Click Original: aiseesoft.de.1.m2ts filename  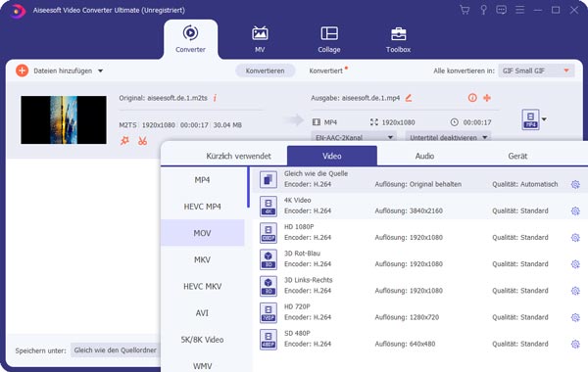click(163, 98)
